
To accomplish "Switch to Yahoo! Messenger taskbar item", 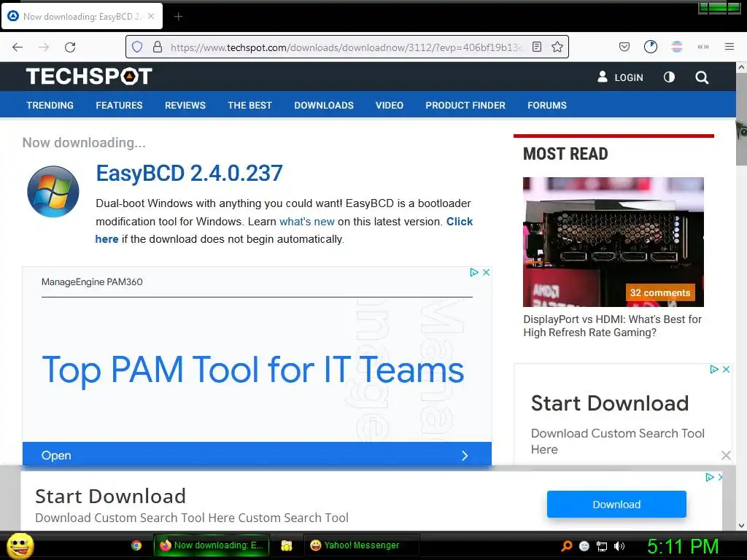I will click(361, 545).
